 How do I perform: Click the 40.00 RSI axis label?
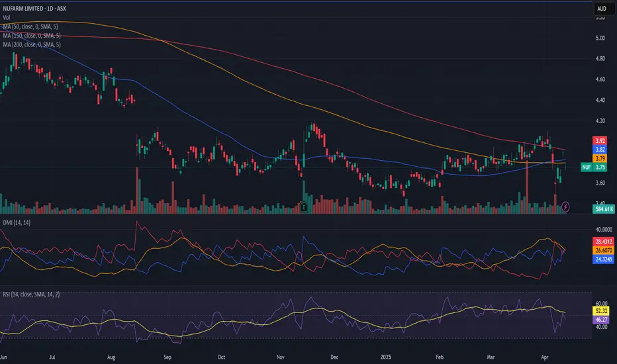click(x=601, y=327)
